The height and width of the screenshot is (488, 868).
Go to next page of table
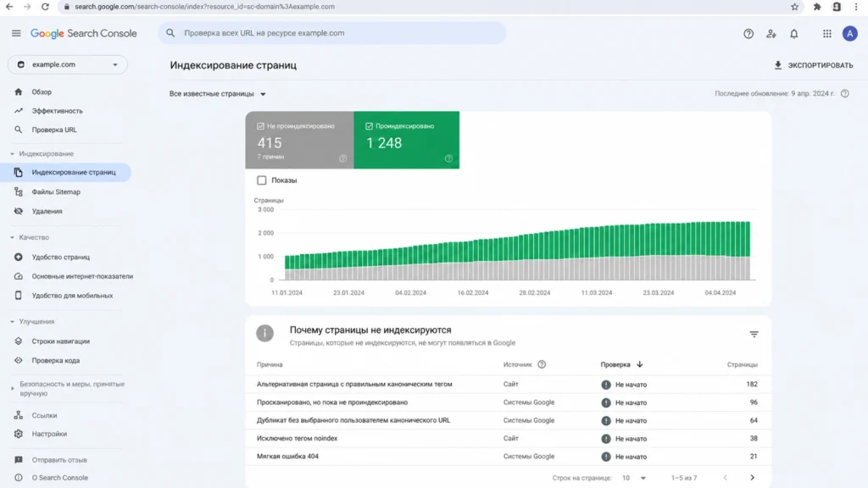click(753, 478)
